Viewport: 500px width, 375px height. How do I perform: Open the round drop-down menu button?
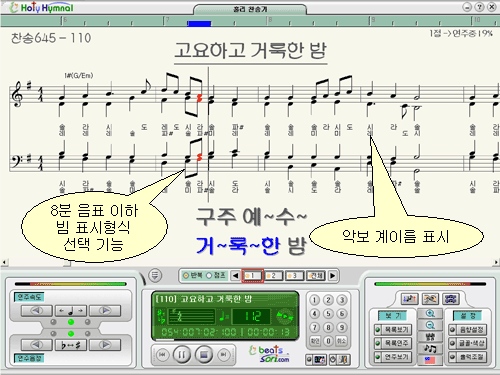[x=155, y=275]
